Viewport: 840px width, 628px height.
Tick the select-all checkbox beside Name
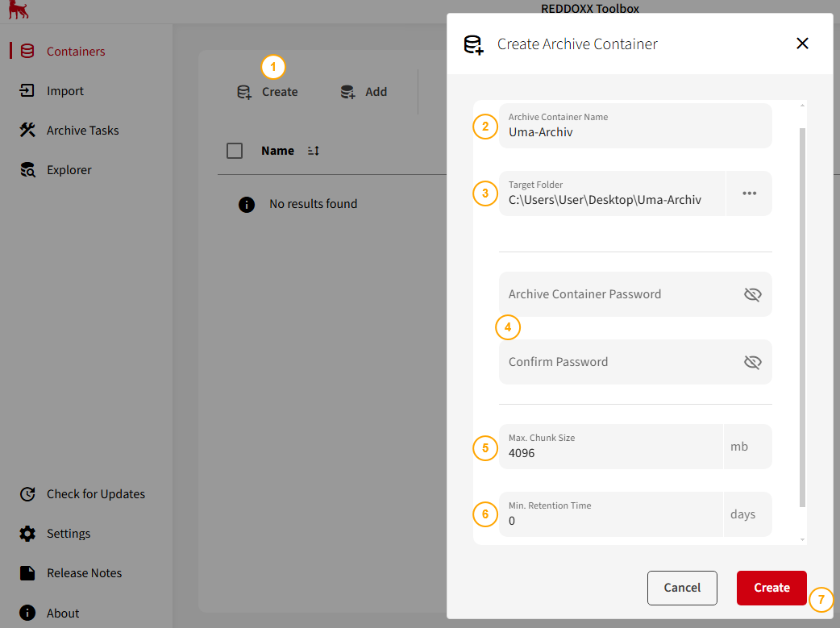tap(235, 151)
